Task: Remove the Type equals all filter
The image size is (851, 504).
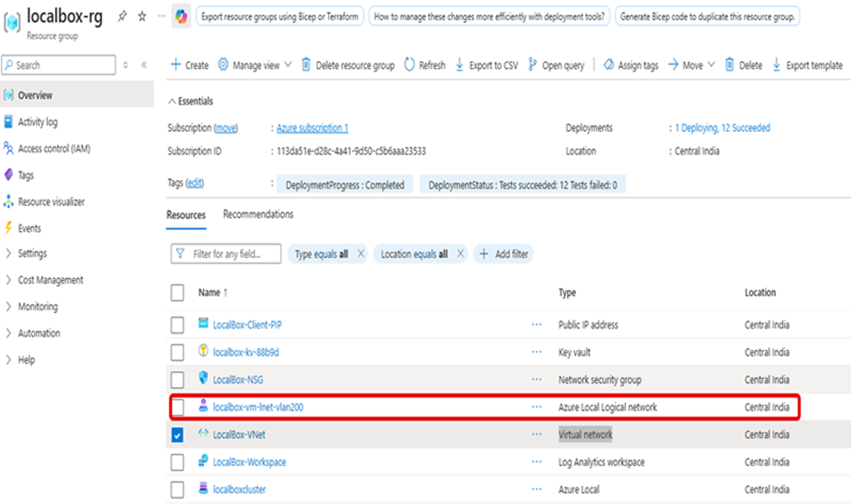Action: (x=361, y=254)
